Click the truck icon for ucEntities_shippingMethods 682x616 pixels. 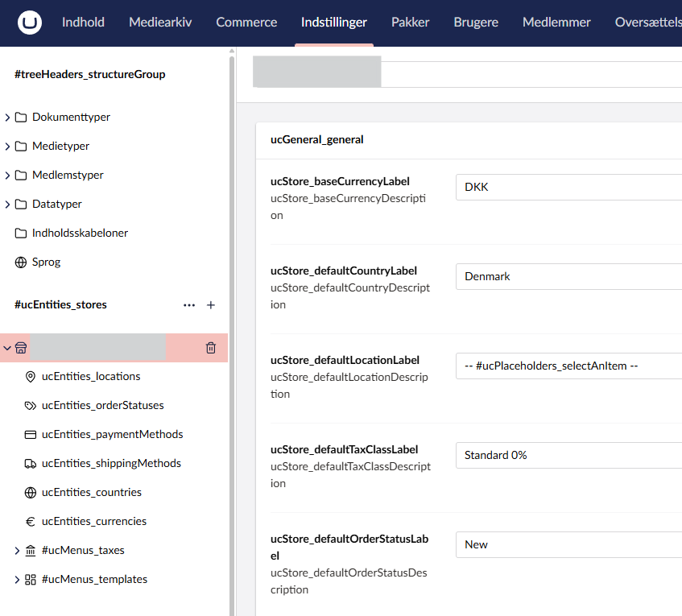31,463
